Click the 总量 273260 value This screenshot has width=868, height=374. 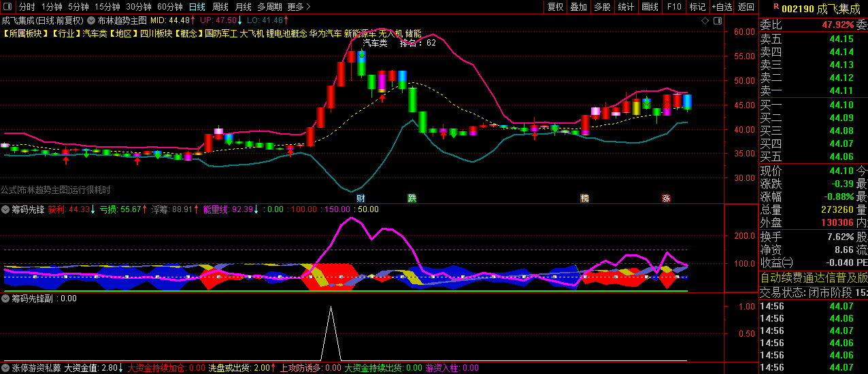tap(837, 209)
